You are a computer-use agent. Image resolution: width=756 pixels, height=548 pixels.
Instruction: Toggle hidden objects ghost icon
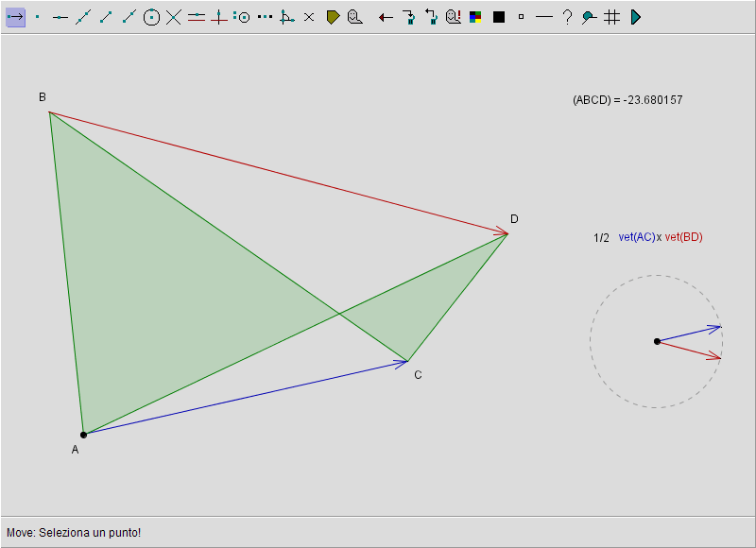[x=453, y=17]
